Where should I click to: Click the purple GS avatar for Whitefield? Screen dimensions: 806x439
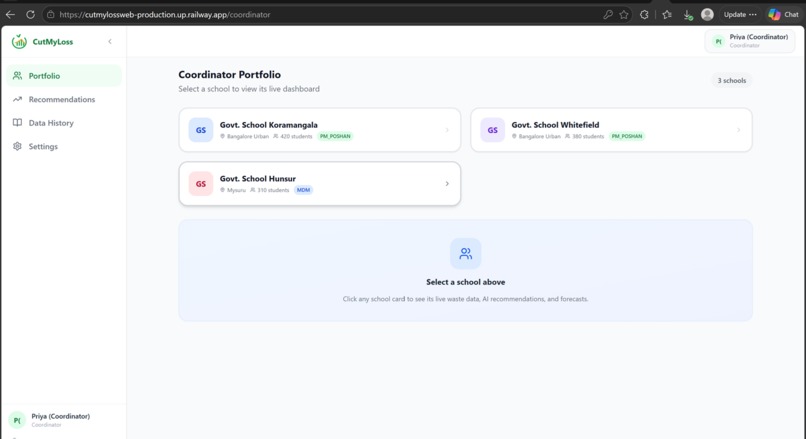pos(492,130)
